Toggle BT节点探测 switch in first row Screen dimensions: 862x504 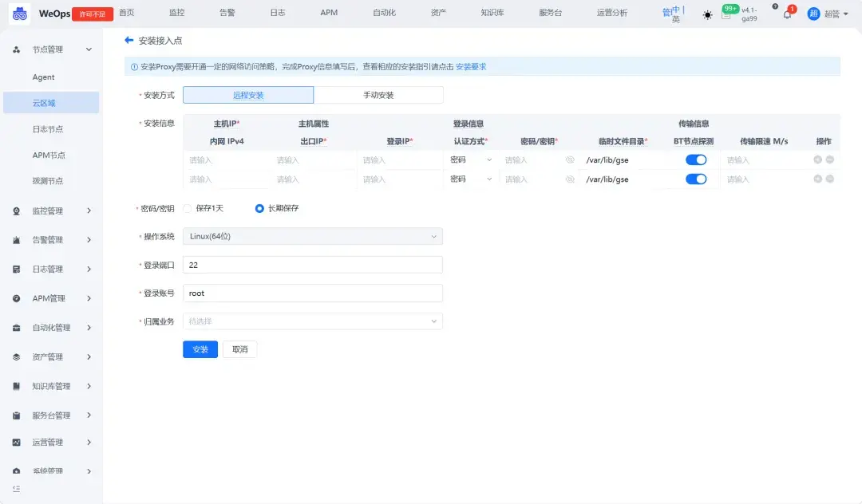coord(696,159)
